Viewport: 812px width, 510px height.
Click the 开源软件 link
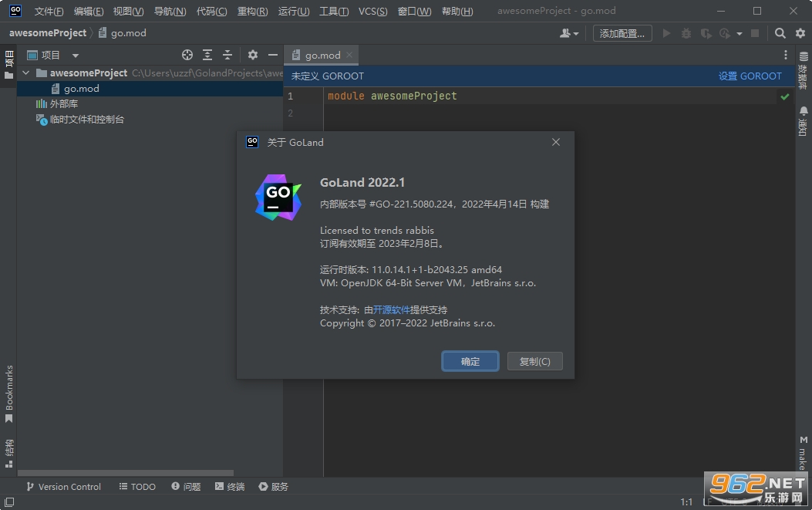(392, 310)
